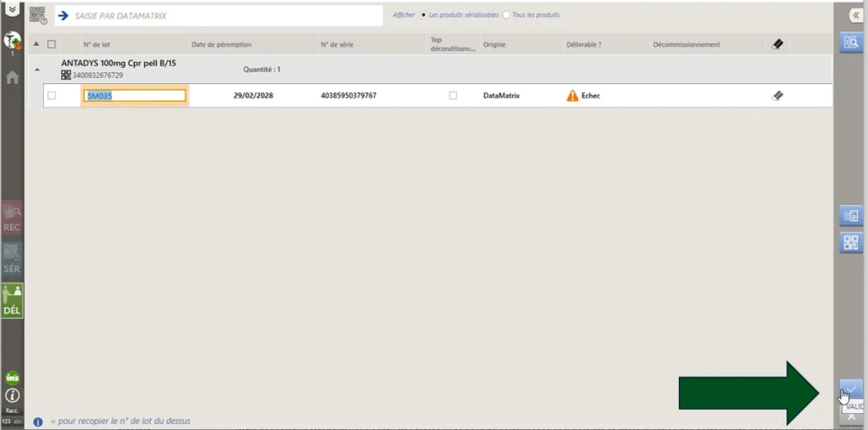
Task: Select 'Les produits sérialisables' radio option
Action: tap(424, 15)
